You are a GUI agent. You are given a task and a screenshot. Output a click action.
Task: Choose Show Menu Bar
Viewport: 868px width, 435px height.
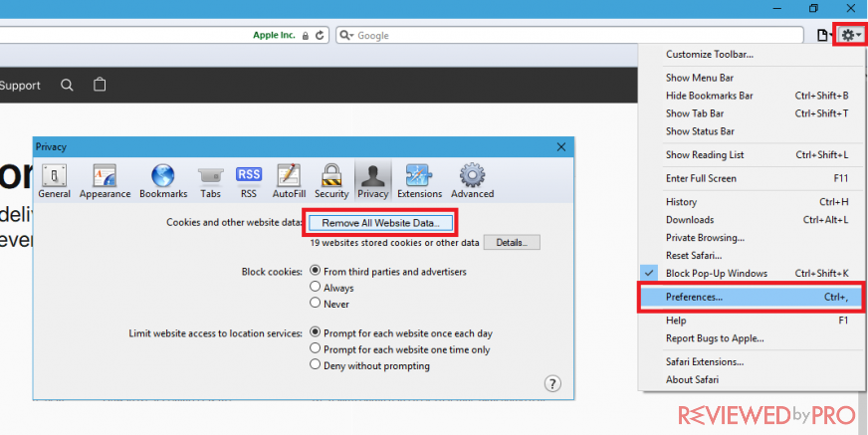click(752, 78)
